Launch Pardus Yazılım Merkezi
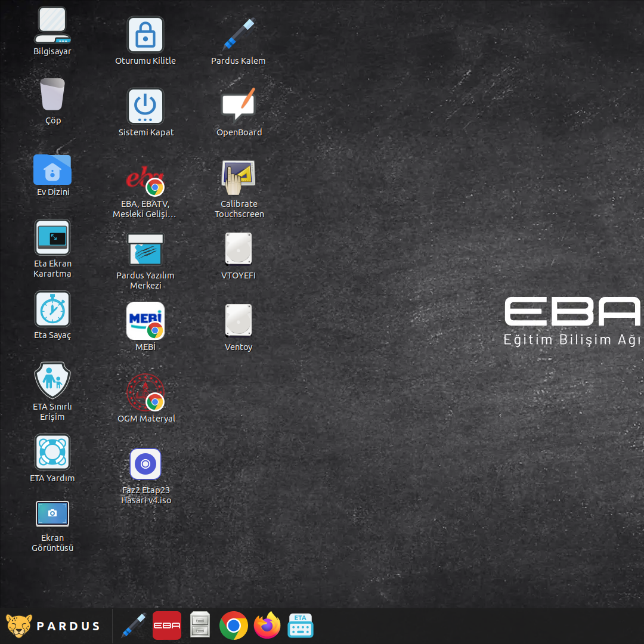 point(145,249)
